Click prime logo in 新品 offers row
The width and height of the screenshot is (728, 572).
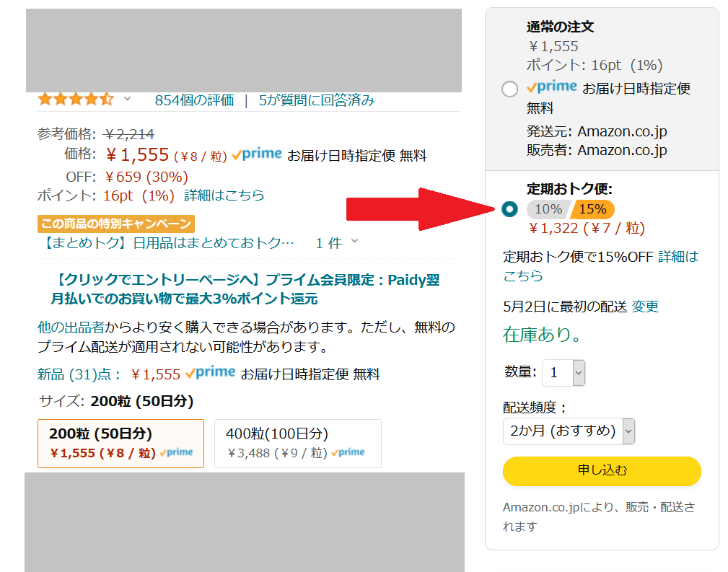click(210, 372)
